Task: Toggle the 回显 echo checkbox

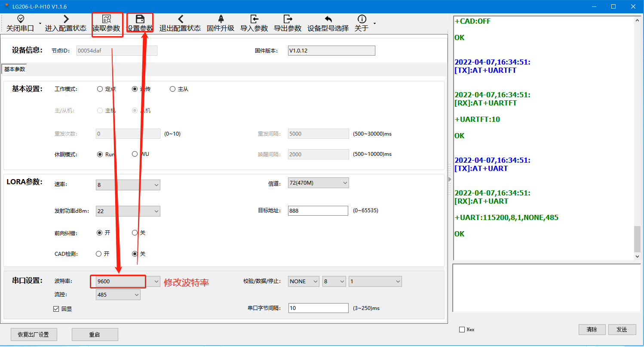Action: pyautogui.click(x=56, y=309)
